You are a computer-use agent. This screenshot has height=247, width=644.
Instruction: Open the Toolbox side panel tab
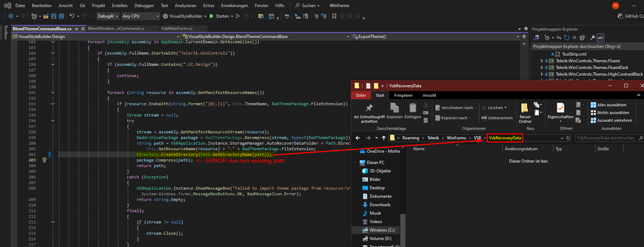pyautogui.click(x=6, y=32)
